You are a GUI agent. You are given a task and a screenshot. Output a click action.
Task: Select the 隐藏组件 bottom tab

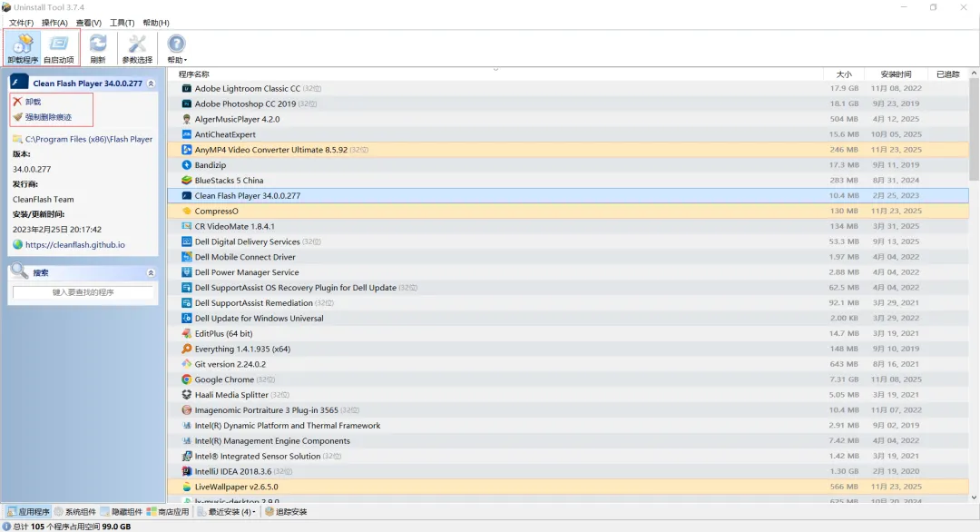[x=122, y=511]
